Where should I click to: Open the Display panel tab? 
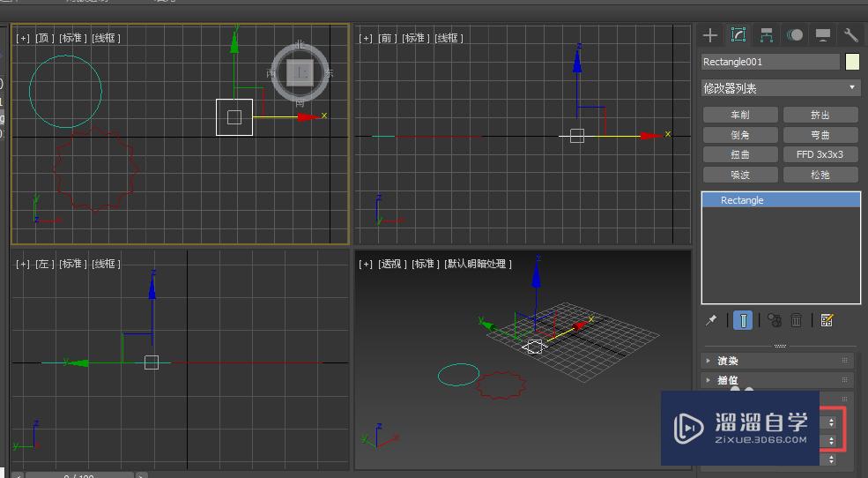(x=823, y=35)
